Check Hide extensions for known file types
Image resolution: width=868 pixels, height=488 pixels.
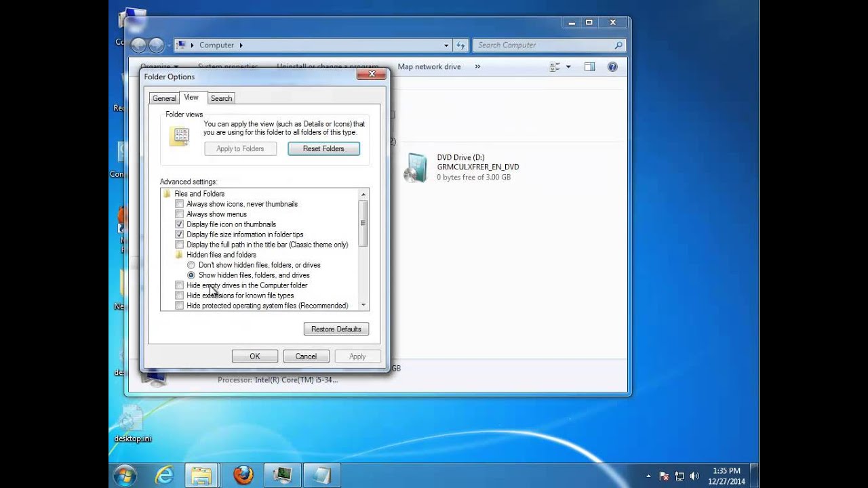[180, 296]
